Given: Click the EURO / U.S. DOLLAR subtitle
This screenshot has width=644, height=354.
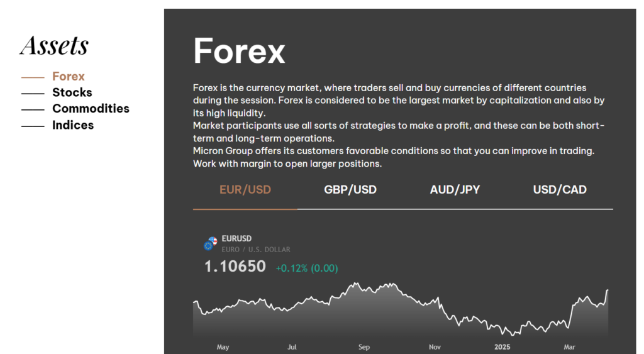Looking at the screenshot, I should [x=256, y=250].
